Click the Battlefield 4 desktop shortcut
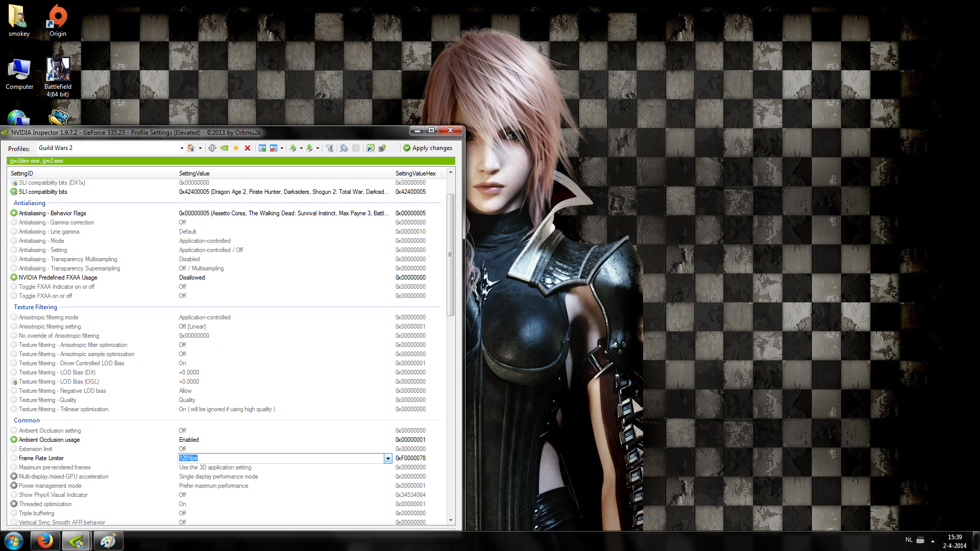The height and width of the screenshot is (551, 980). 58,77
